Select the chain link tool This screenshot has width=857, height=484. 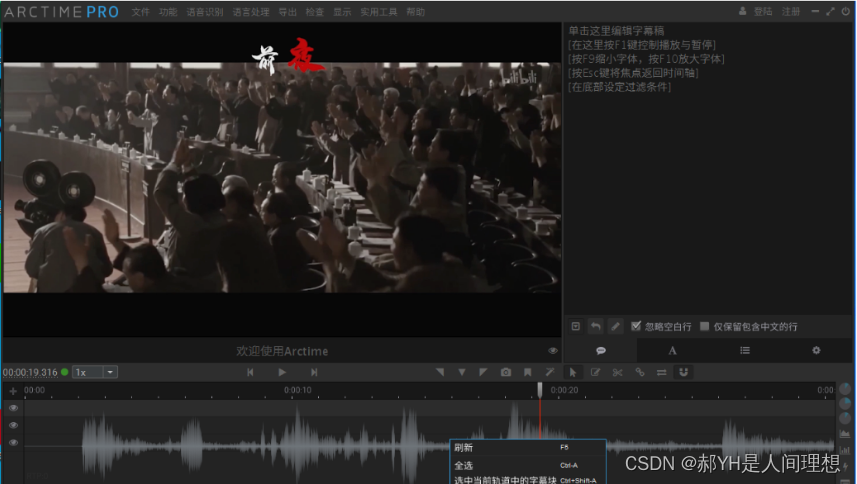pos(639,372)
